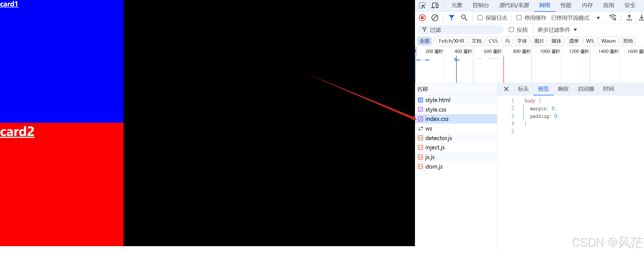
Task: Filter requests by 其他
Action: [628, 41]
